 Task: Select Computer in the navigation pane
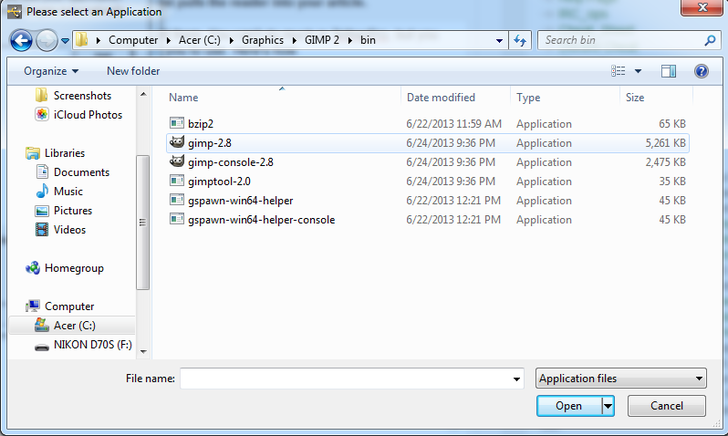coord(60,306)
